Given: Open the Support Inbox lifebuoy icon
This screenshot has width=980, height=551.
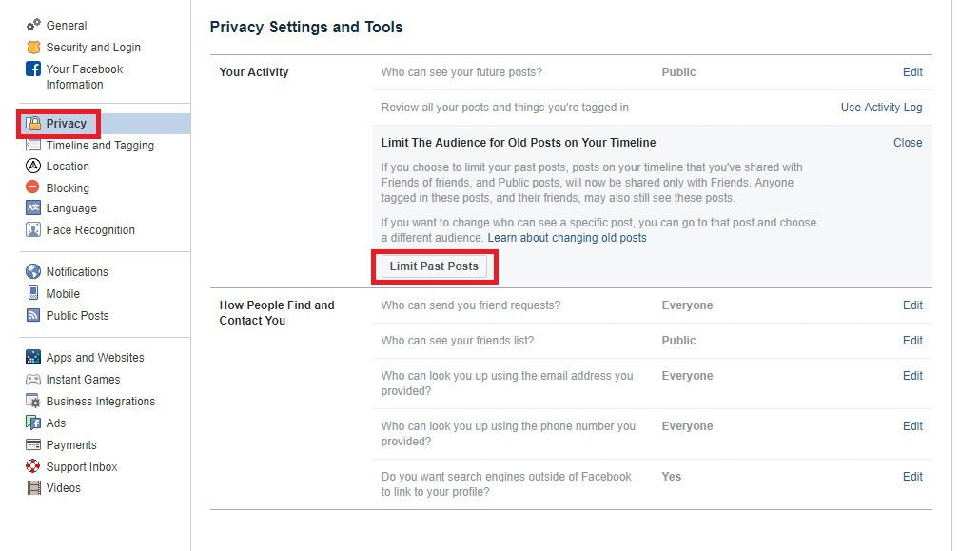Looking at the screenshot, I should point(33,466).
